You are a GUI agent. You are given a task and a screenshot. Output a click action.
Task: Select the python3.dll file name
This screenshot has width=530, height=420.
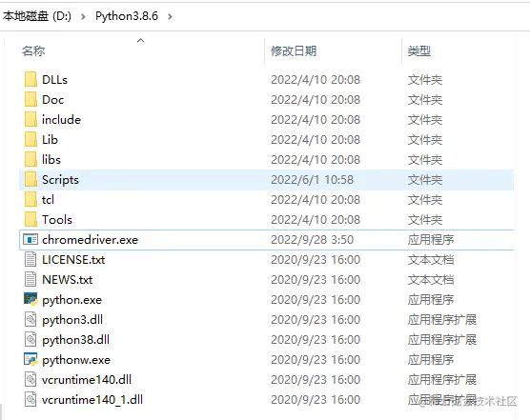point(72,320)
